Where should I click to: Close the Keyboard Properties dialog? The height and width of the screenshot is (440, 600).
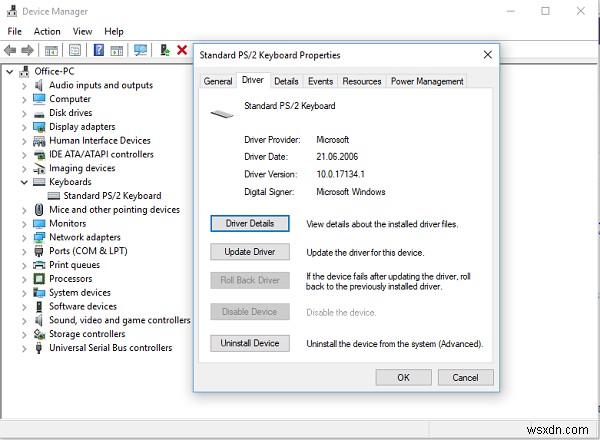[488, 55]
